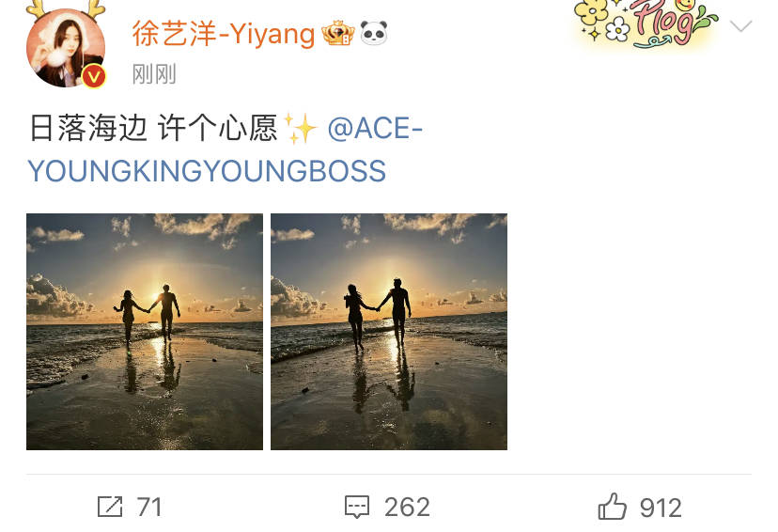The height and width of the screenshot is (532, 778).
Task: Open the Plog flower sticker badge
Action: (x=646, y=23)
